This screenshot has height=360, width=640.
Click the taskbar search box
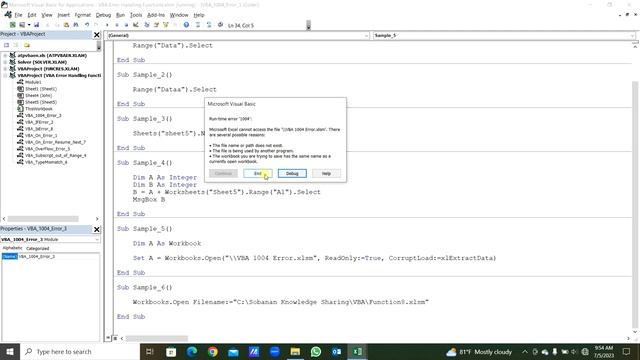click(80, 351)
